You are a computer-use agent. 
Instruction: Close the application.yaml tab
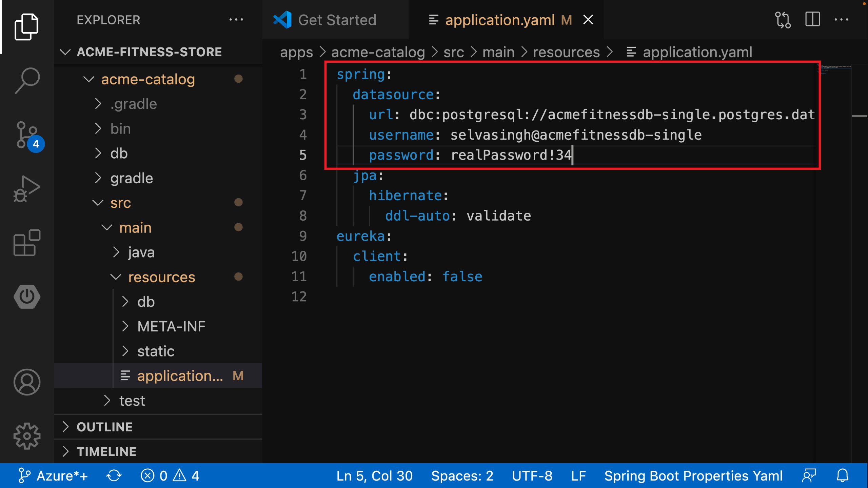(x=588, y=20)
